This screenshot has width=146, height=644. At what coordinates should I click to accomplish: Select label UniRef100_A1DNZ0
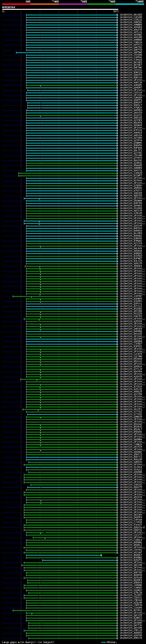131,590
